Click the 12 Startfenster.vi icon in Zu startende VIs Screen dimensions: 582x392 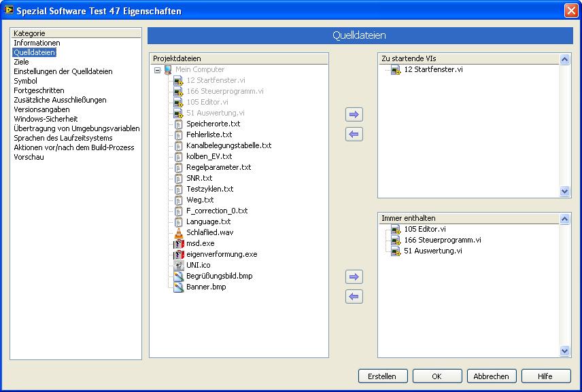(396, 70)
